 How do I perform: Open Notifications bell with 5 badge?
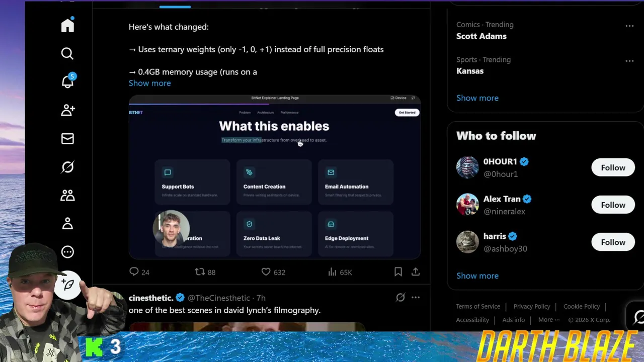(x=67, y=81)
